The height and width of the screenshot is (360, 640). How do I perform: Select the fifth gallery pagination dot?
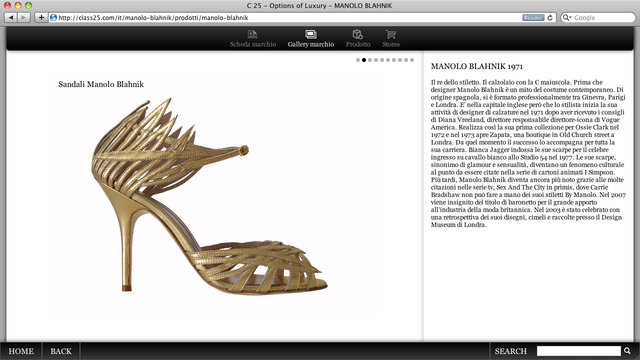click(382, 60)
